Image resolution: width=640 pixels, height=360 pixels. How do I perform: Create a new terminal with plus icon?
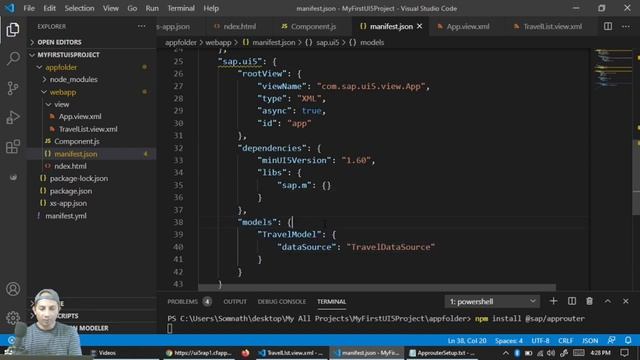(x=553, y=301)
